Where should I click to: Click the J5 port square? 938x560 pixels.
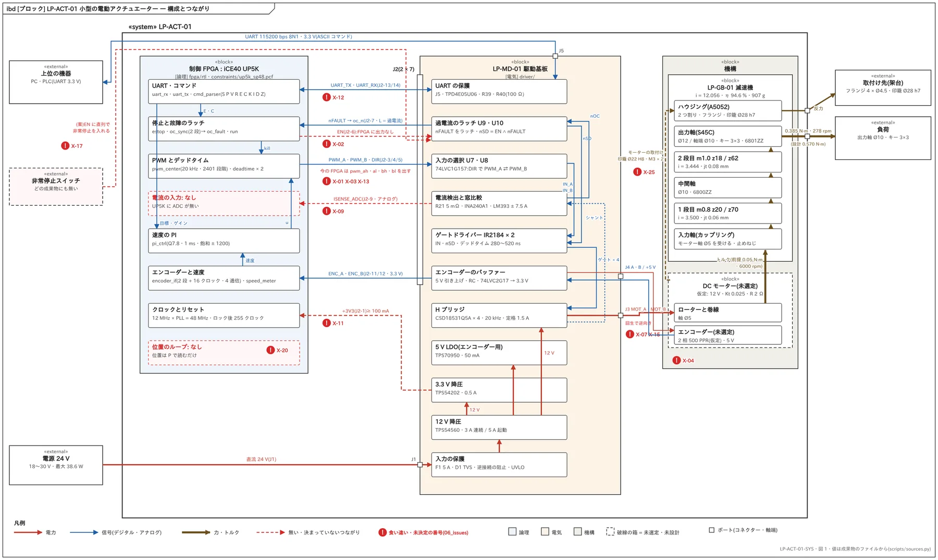pyautogui.click(x=555, y=56)
